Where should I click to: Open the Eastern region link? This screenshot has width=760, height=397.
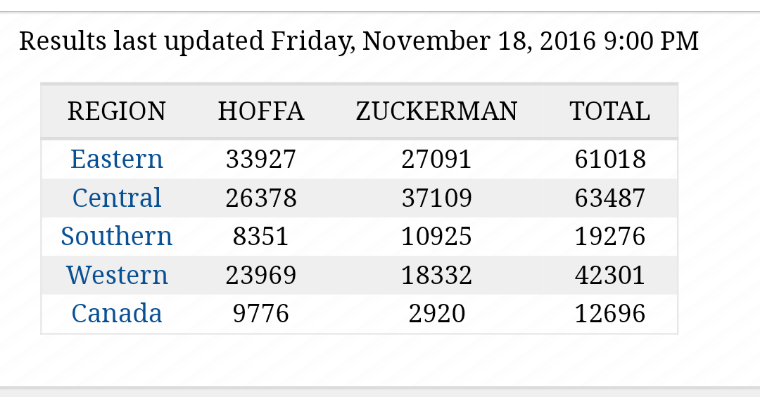click(116, 159)
